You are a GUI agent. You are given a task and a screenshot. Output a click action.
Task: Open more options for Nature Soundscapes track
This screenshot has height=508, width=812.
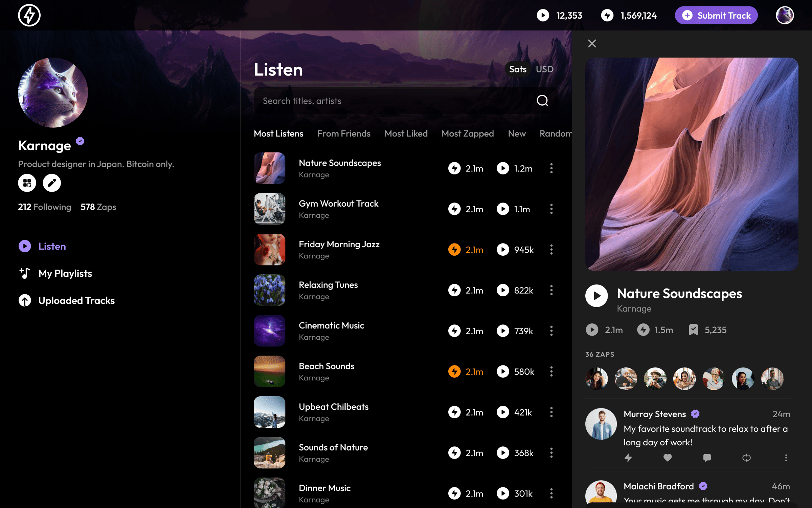pos(551,168)
